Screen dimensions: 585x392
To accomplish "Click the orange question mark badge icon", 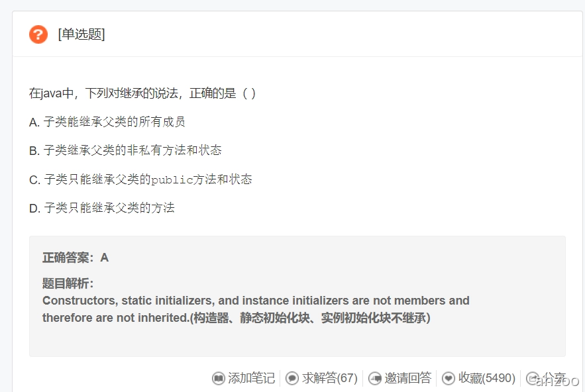I will [x=38, y=34].
